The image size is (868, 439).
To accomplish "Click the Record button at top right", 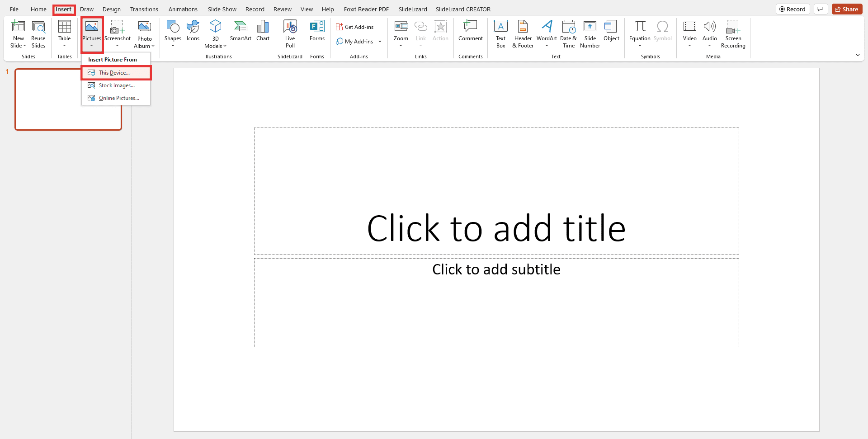I will (793, 9).
